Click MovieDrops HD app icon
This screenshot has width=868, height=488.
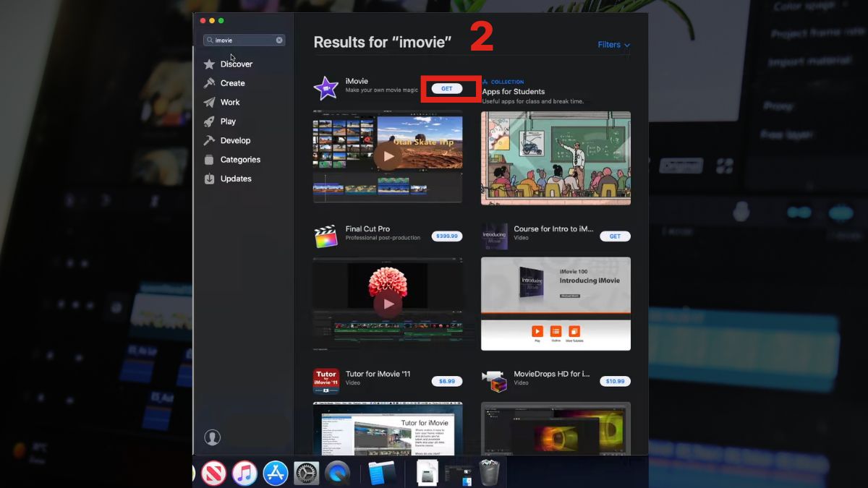tap(494, 381)
